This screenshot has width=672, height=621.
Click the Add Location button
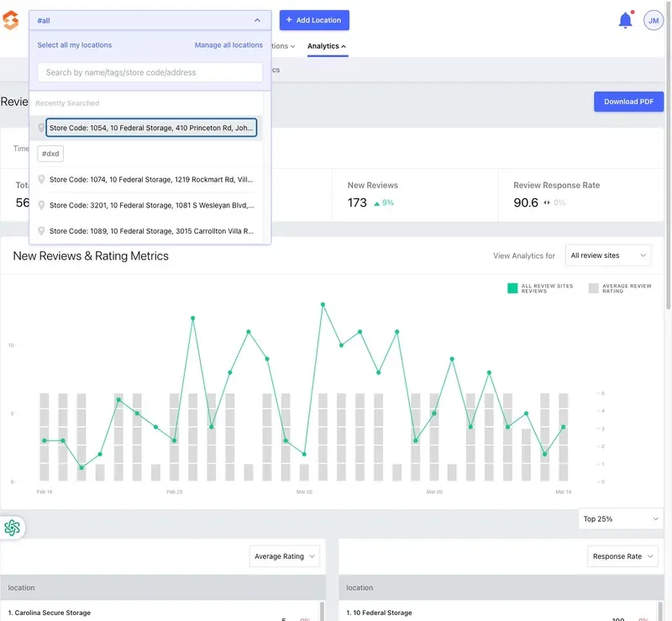point(314,20)
